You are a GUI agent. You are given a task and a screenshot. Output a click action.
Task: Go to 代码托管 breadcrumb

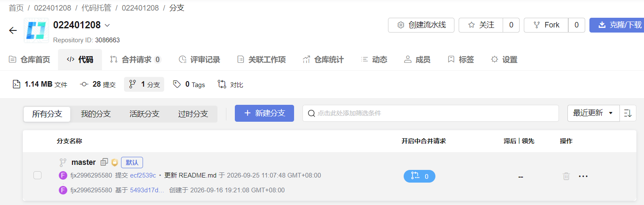coord(96,8)
